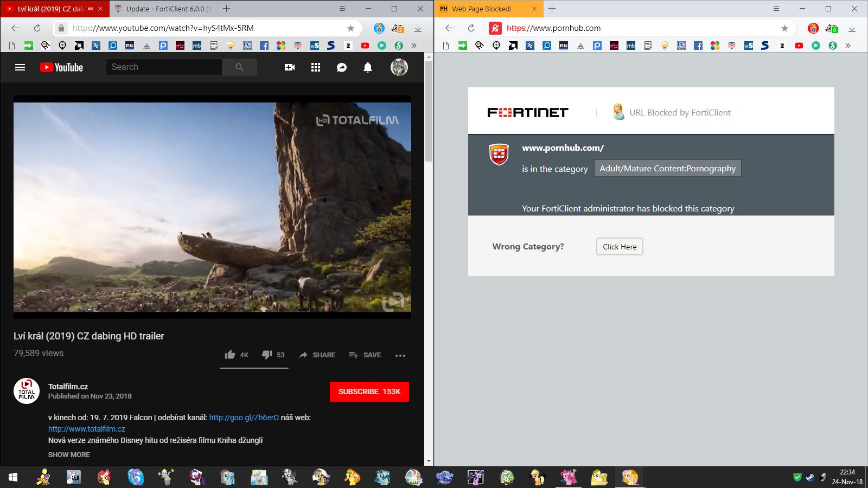The image size is (868, 488).
Task: Open the totalfilm.cz website link
Action: 87,429
